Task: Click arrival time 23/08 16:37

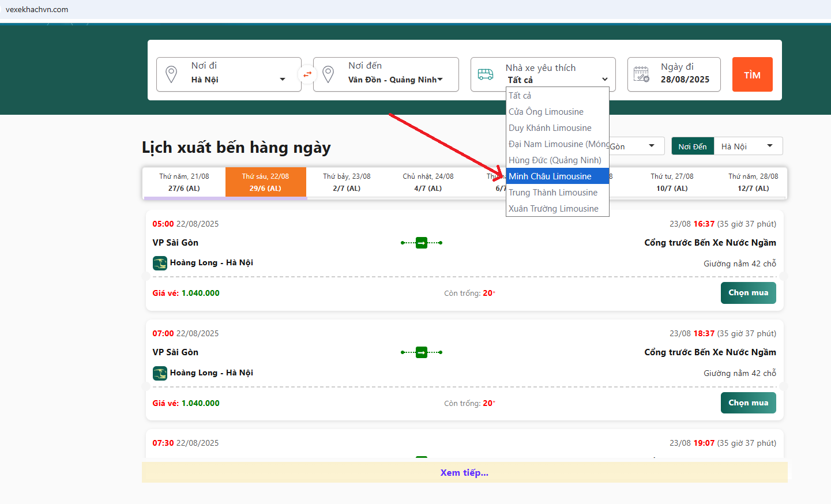Action: point(692,224)
